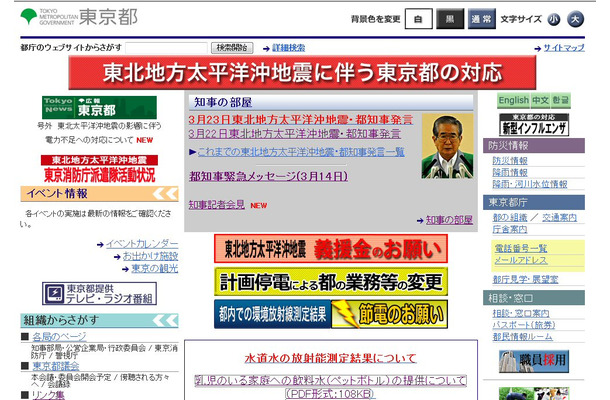Open the 都の組織 link
This screenshot has height=400, width=610.
(x=510, y=218)
